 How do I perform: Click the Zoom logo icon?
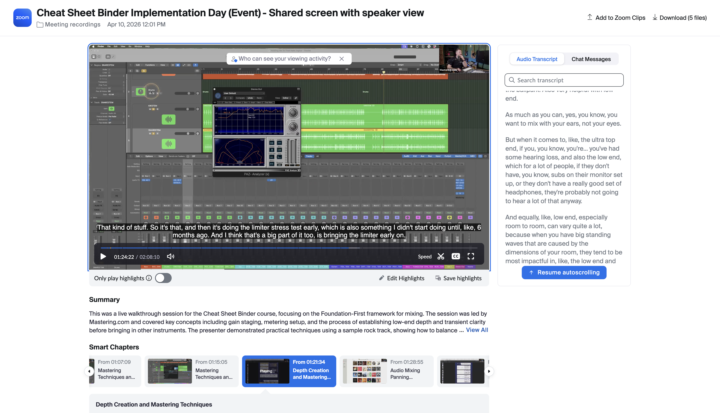click(x=22, y=17)
